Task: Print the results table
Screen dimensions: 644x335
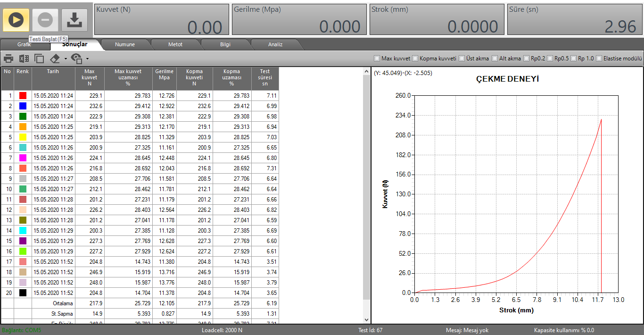Action: 8,59
